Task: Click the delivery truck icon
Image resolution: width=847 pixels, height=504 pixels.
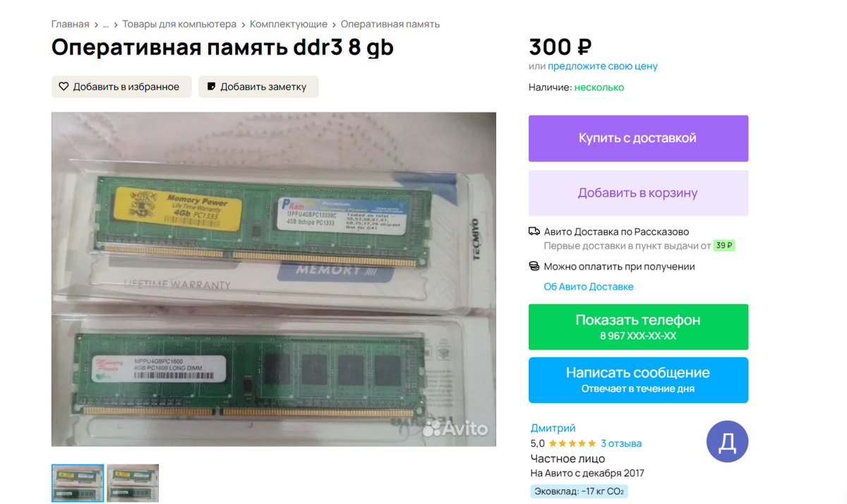Action: 534,232
